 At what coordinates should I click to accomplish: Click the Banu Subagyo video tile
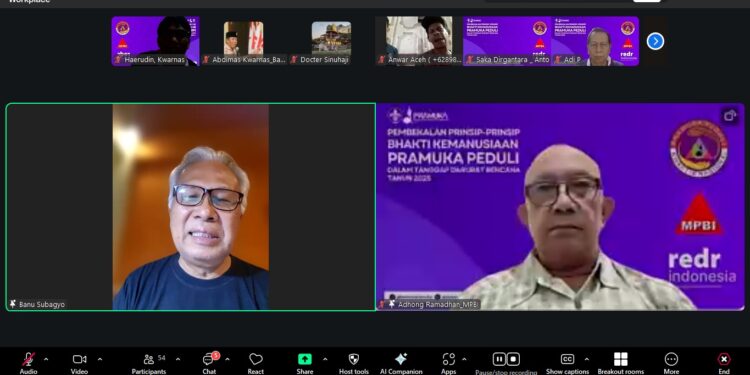[191, 207]
